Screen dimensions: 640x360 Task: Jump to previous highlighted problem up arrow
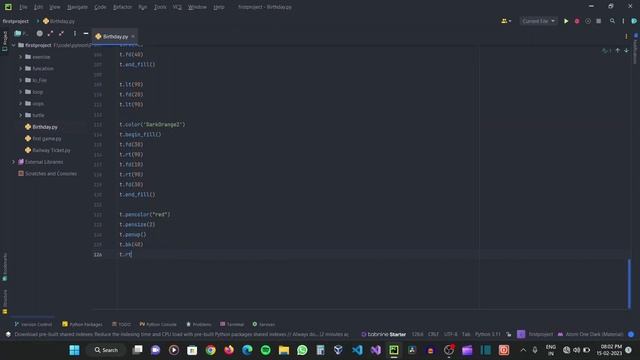point(618,50)
